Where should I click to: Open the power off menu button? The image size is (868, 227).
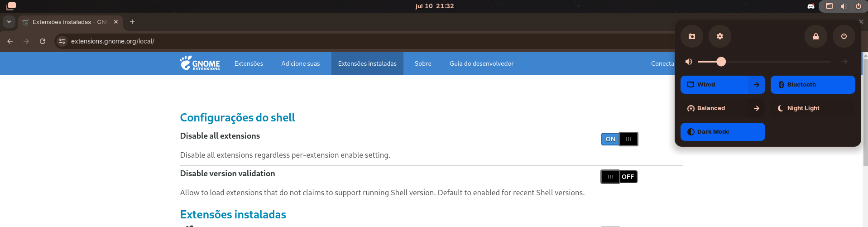(x=844, y=36)
